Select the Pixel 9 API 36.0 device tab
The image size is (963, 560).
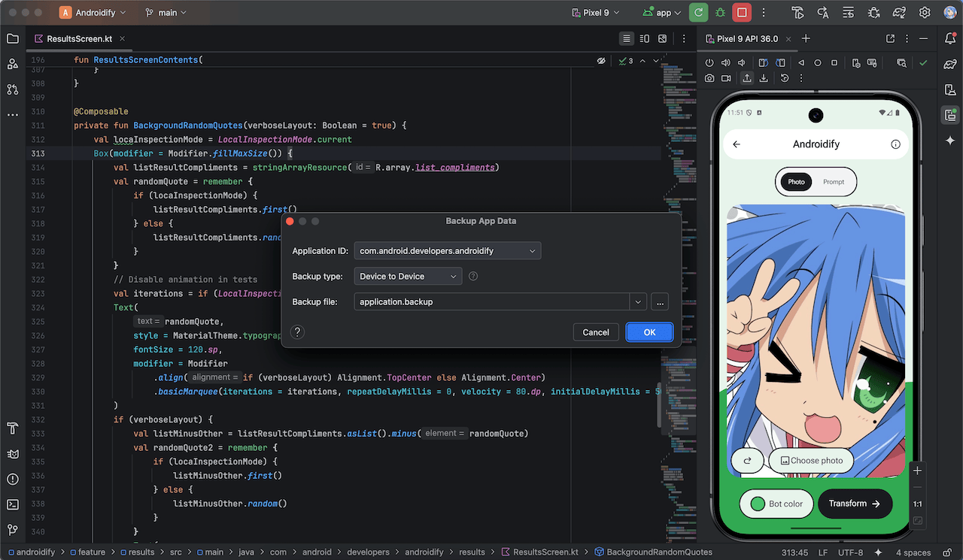click(x=748, y=39)
